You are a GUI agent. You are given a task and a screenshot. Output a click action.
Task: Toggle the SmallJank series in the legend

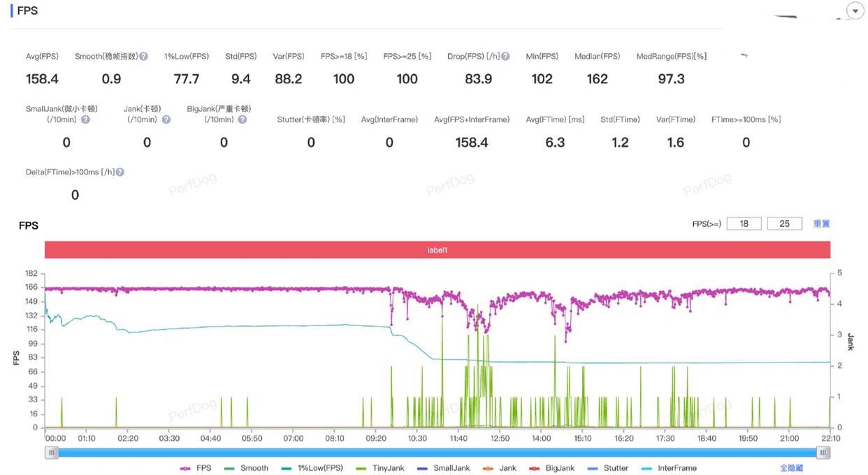coord(442,468)
